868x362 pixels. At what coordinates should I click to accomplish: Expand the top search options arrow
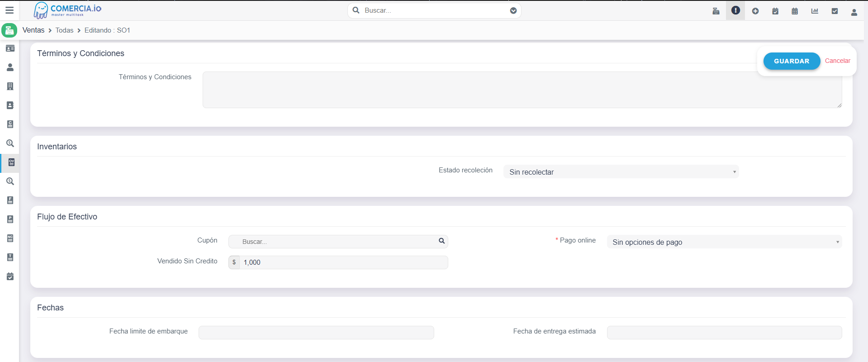(x=513, y=10)
